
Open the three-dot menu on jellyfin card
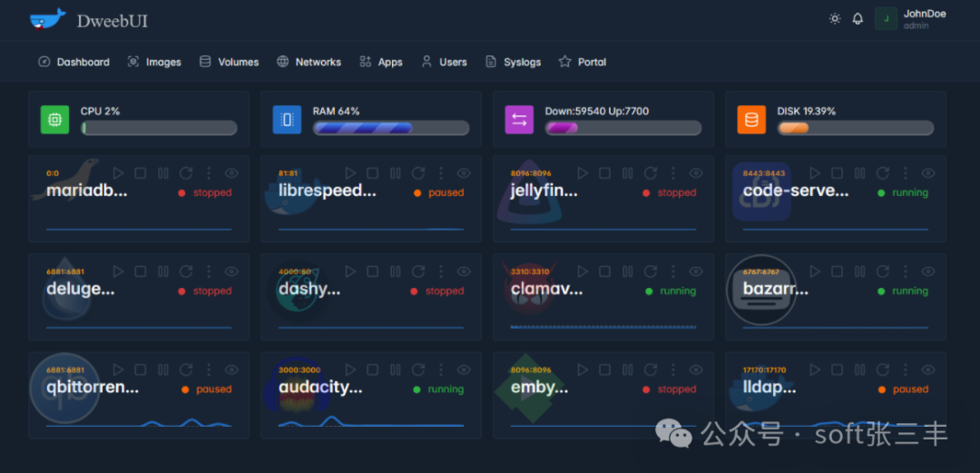tap(673, 172)
